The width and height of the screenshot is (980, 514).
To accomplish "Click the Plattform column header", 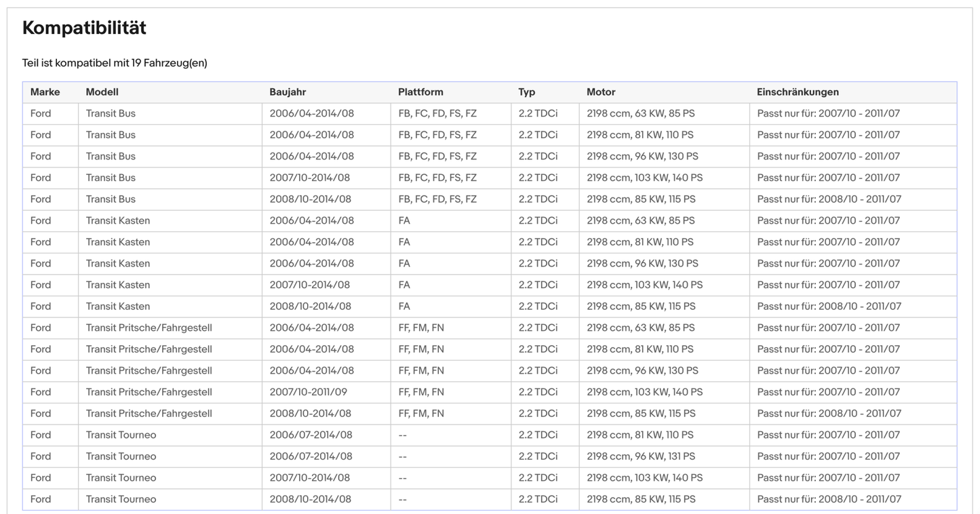I will [420, 92].
